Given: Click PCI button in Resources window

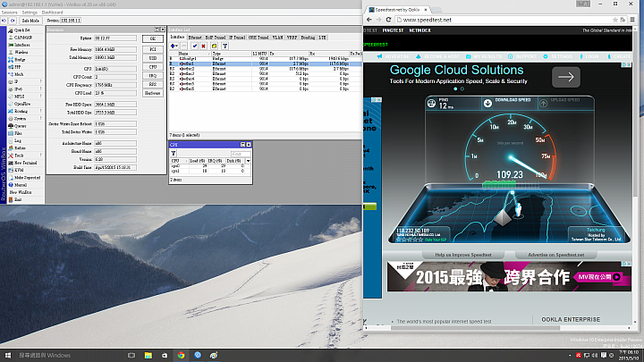Looking at the screenshot, I should click(153, 49).
